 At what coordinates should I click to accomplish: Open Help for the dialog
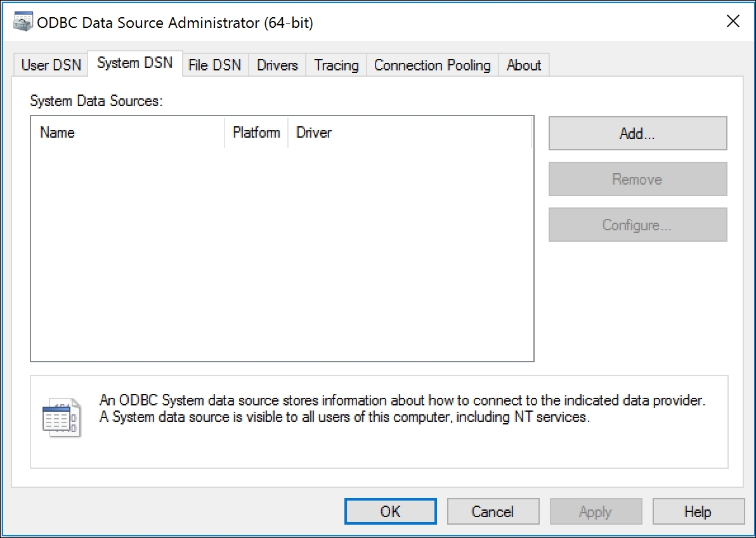[698, 511]
